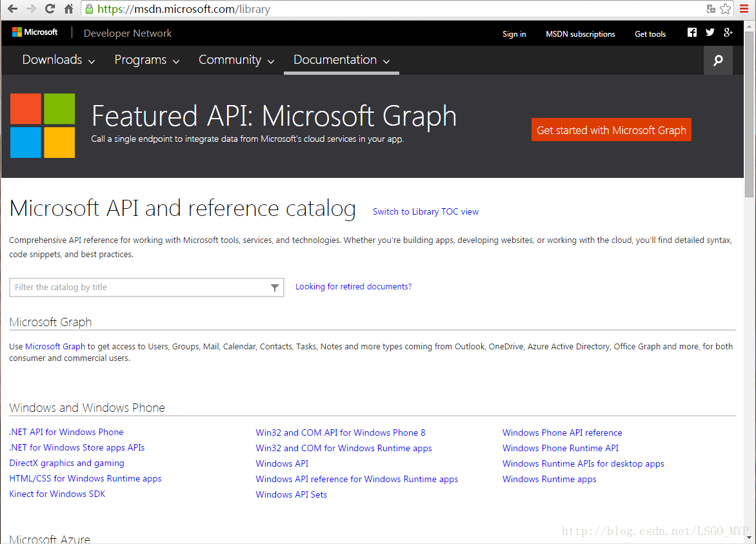Switch to Library TOC view
Image resolution: width=756 pixels, height=544 pixels.
426,211
